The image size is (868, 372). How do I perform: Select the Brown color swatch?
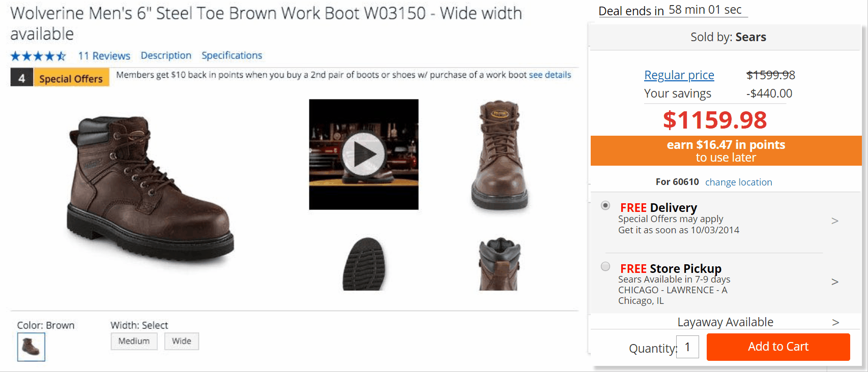(x=31, y=347)
